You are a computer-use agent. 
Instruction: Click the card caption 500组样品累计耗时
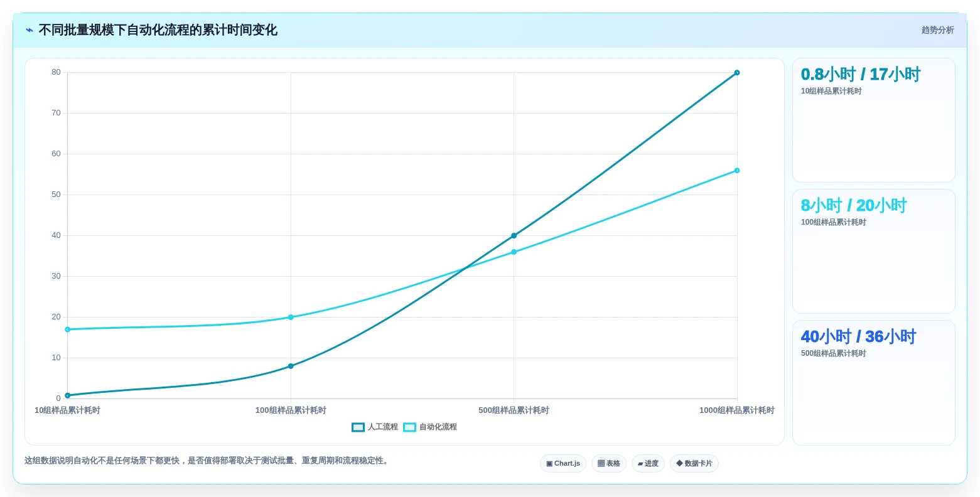point(833,354)
